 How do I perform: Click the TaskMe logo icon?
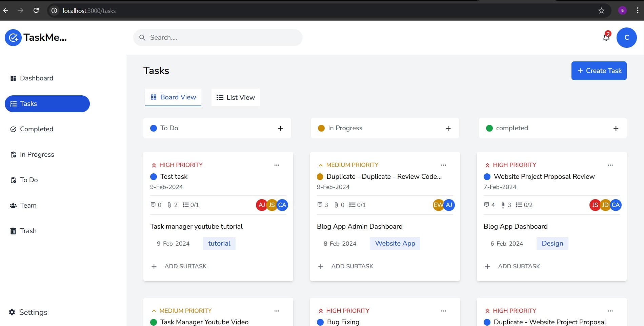point(13,37)
